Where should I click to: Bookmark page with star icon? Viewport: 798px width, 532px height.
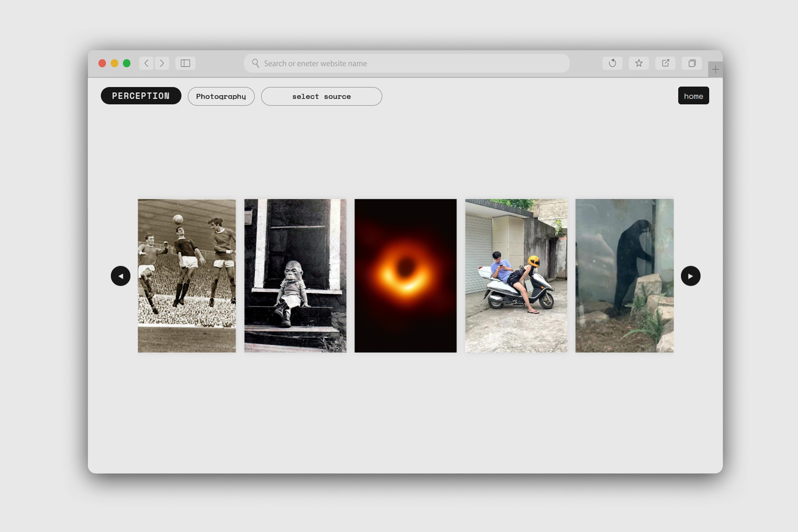click(639, 63)
